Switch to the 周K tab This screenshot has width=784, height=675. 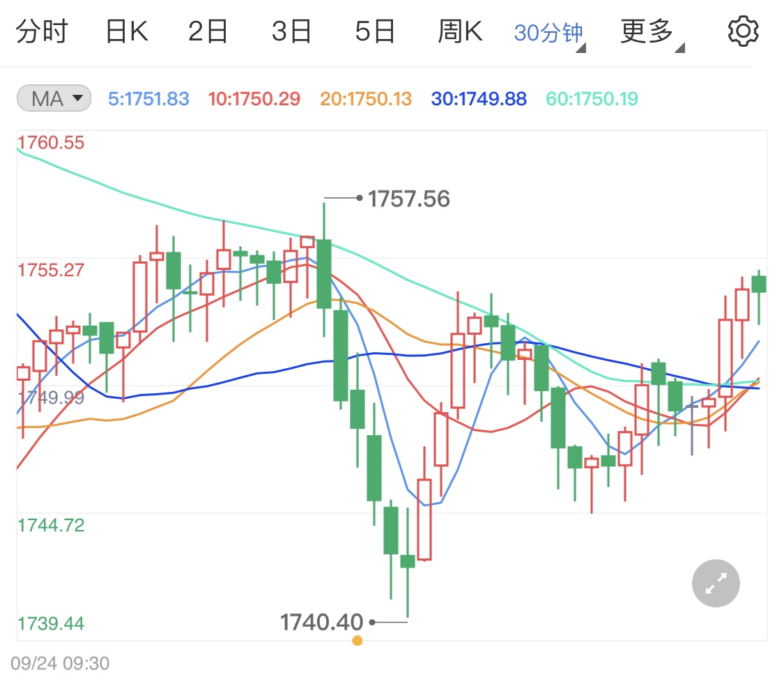(460, 31)
